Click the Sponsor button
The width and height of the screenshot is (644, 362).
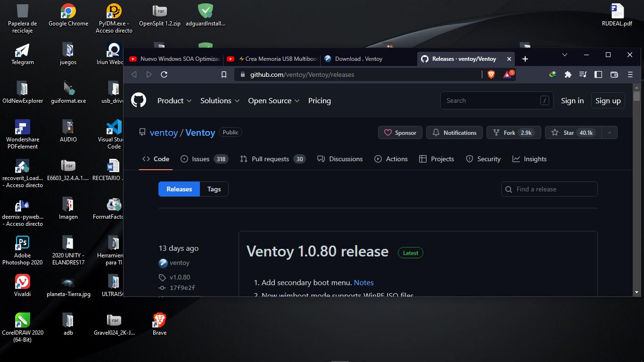pyautogui.click(x=400, y=133)
